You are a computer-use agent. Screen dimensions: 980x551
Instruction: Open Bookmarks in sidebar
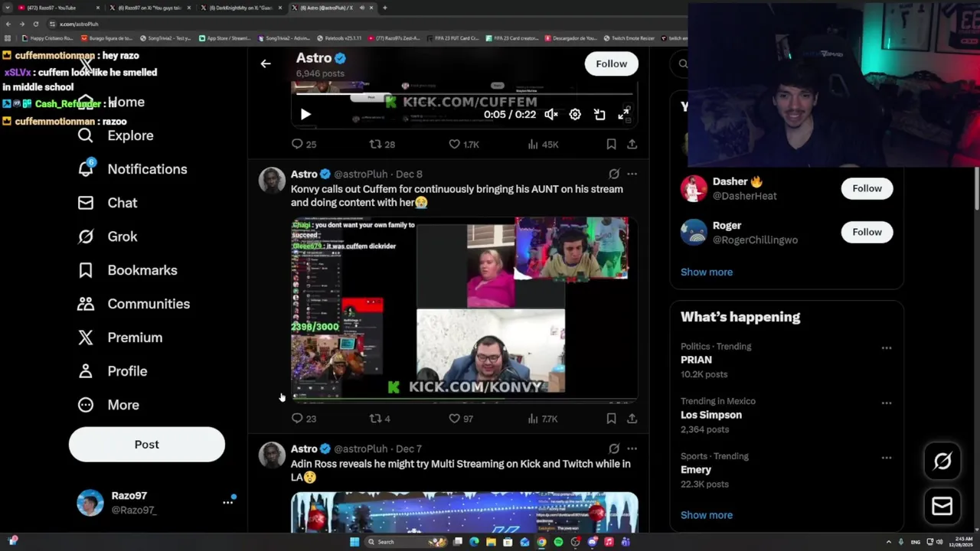click(127, 270)
